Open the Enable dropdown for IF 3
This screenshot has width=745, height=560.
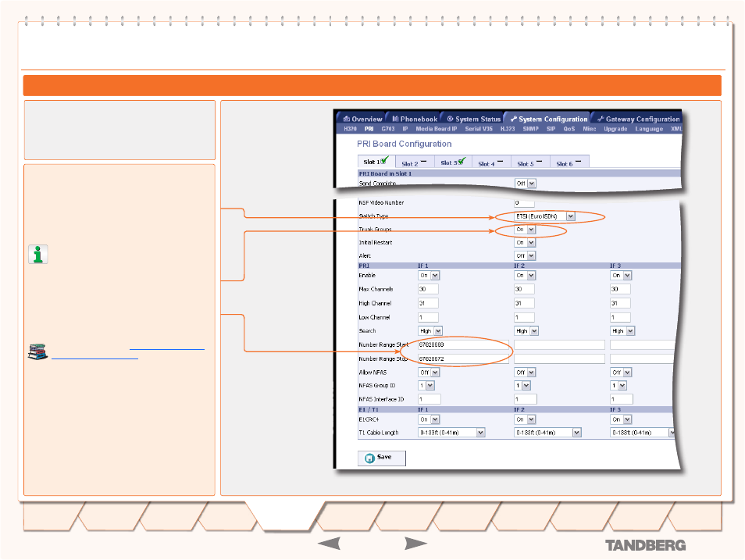pyautogui.click(x=621, y=276)
